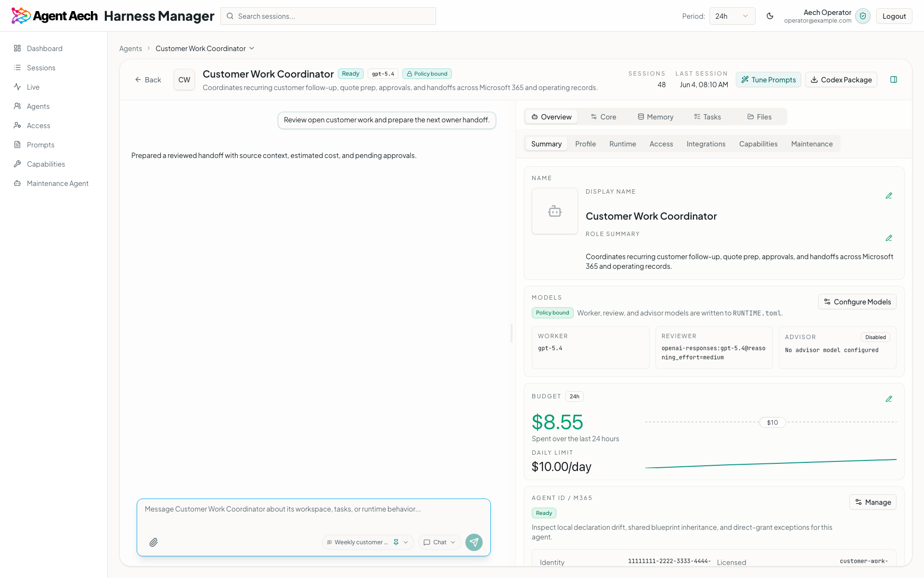Image resolution: width=924 pixels, height=578 pixels.
Task: Click the CW agent avatar
Action: (184, 79)
